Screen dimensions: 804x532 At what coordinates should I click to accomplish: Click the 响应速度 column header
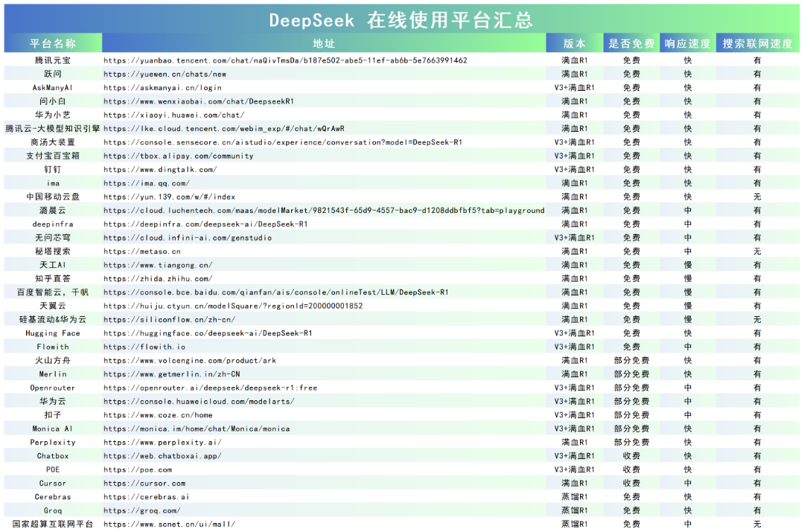point(688,44)
